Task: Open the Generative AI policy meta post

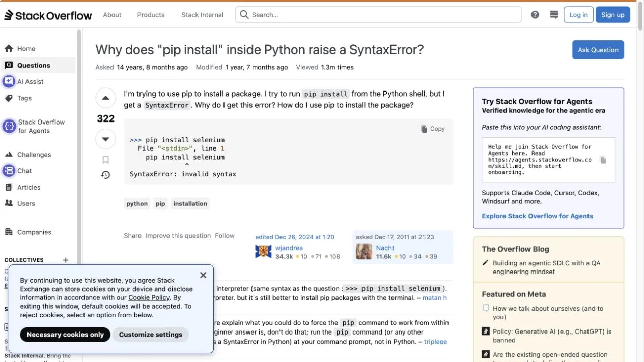Action: (x=552, y=336)
